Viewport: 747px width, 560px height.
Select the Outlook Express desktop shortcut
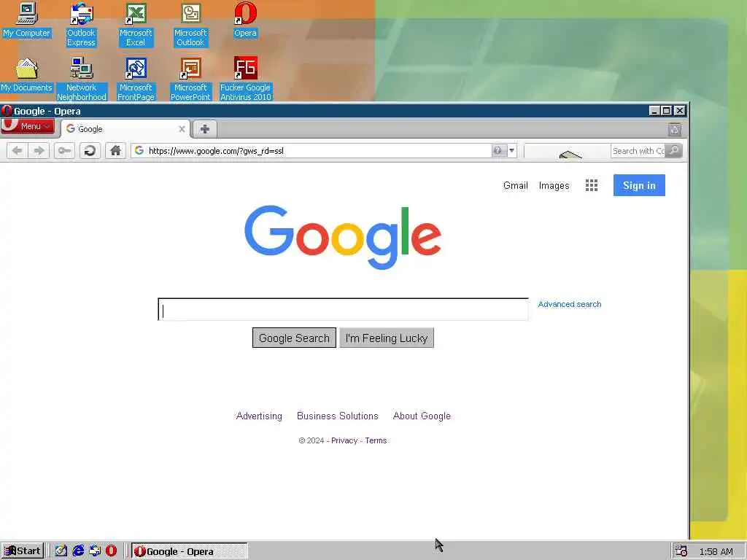pyautogui.click(x=81, y=25)
